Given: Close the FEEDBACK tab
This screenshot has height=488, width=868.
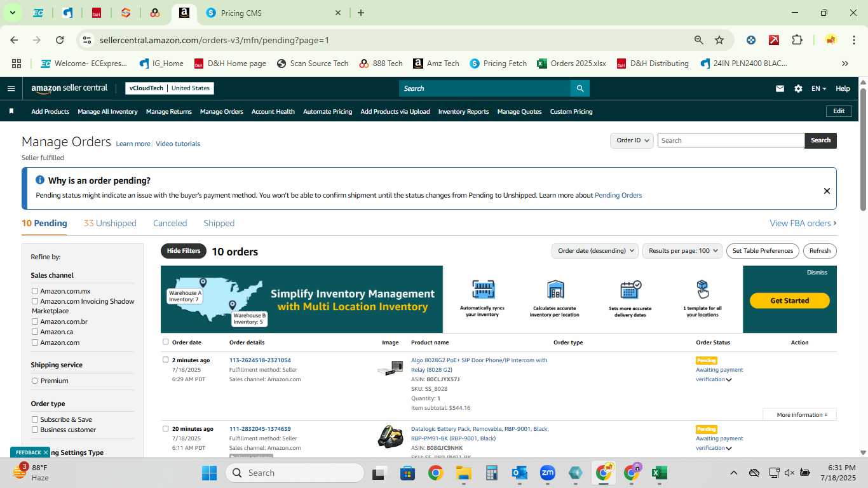Looking at the screenshot, I should 46,452.
